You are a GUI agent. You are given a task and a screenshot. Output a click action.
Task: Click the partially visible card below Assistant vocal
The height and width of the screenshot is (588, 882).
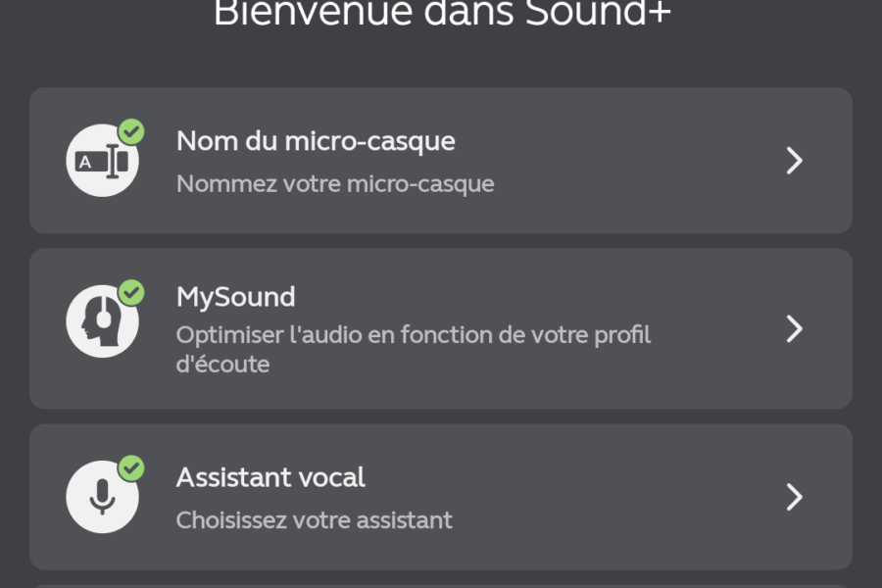point(441,586)
